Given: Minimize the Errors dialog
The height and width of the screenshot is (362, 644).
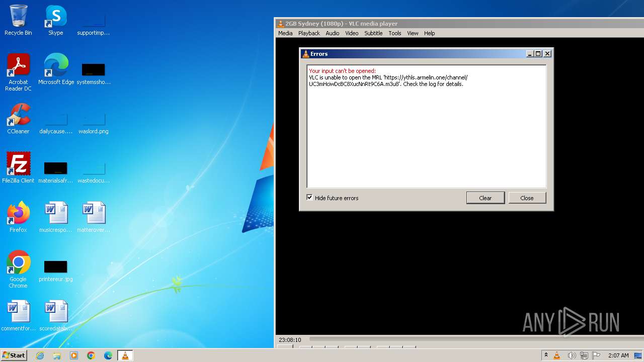Looking at the screenshot, I should click(x=530, y=54).
